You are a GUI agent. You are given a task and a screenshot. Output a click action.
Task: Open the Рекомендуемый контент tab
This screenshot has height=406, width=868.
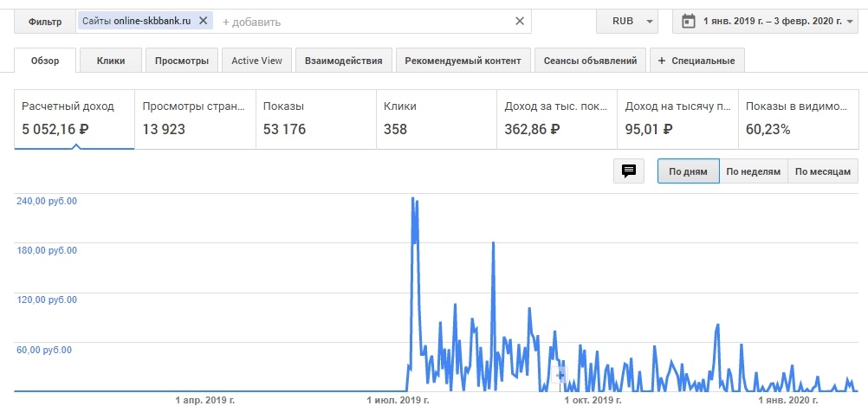point(463,61)
